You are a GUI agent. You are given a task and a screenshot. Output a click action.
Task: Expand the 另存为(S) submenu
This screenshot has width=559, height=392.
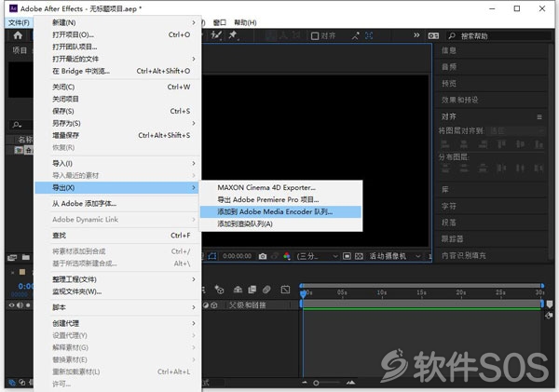pyautogui.click(x=117, y=123)
